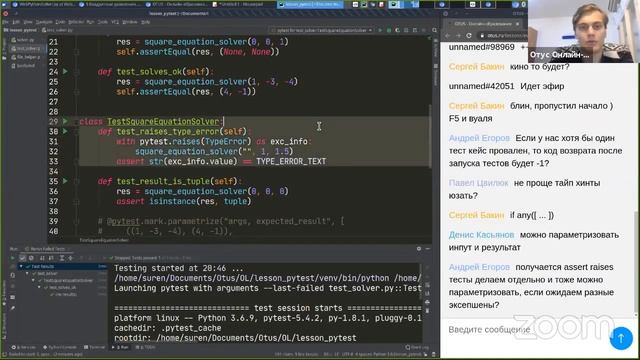640x360 pixels.
Task: Run test_result_is_tuple from the line 35 gutter arrow
Action: (x=65, y=181)
